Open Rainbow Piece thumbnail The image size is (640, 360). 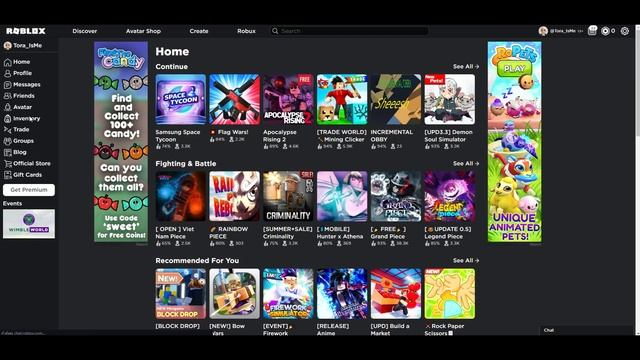pos(234,196)
